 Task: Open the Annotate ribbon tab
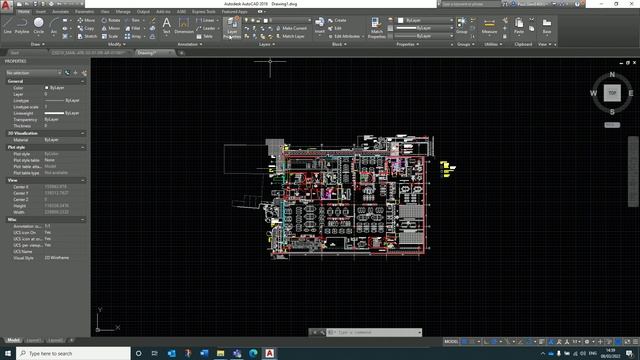point(60,12)
